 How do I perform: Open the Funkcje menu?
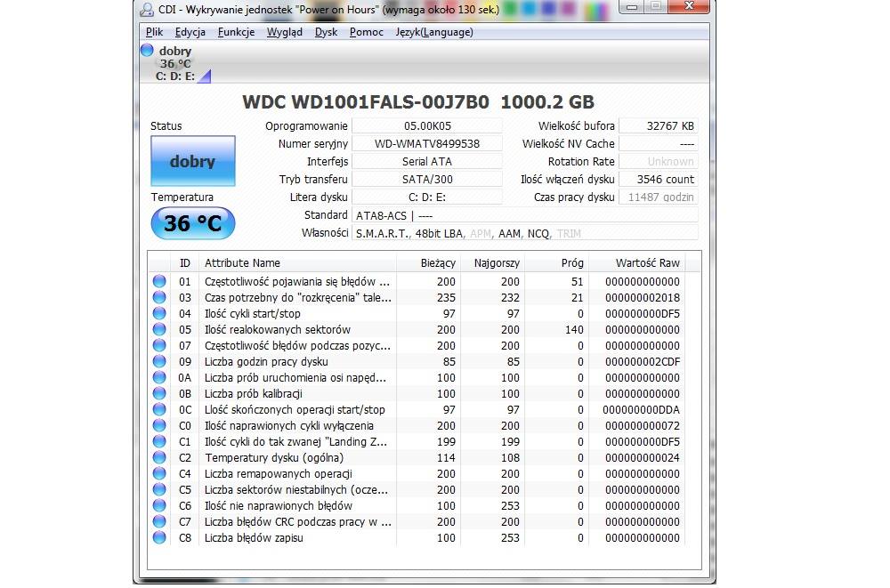[x=236, y=32]
